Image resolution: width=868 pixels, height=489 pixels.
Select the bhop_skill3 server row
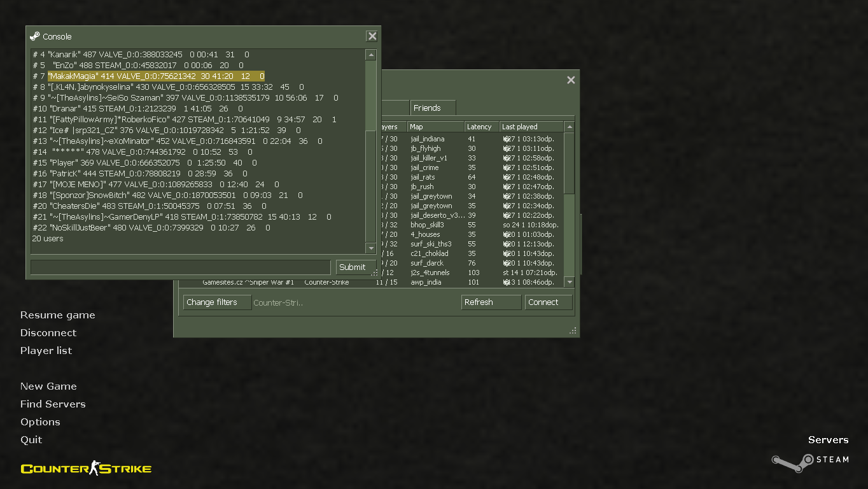[472, 225]
